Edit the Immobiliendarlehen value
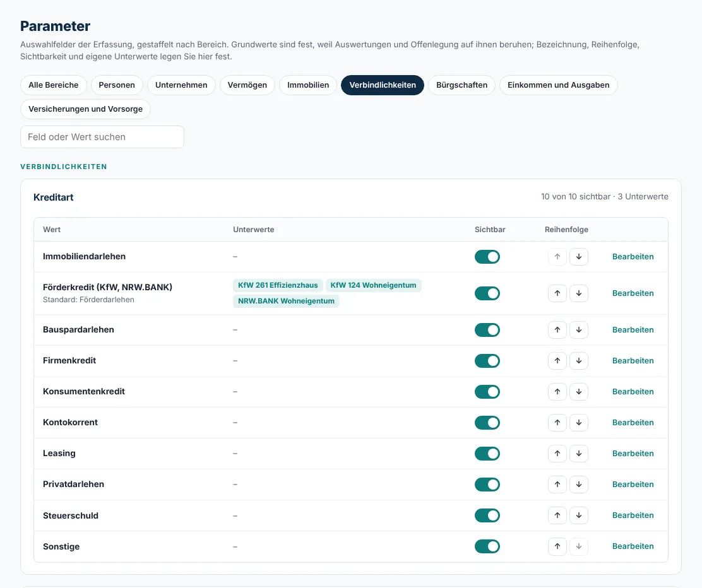Image resolution: width=702 pixels, height=588 pixels. tap(633, 257)
